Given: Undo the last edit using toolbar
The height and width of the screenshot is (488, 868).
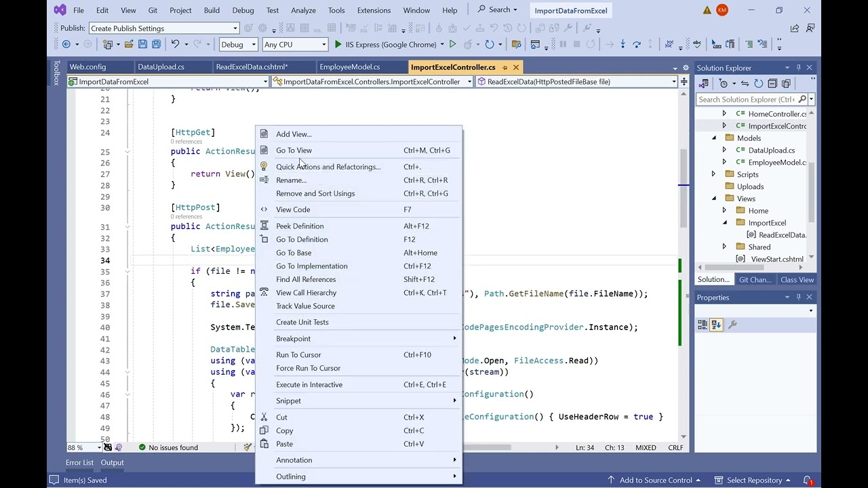Looking at the screenshot, I should [x=175, y=44].
